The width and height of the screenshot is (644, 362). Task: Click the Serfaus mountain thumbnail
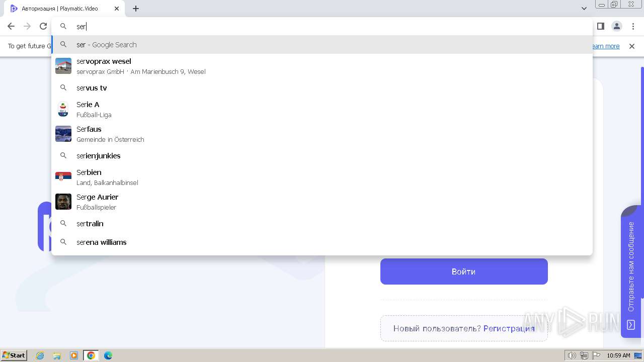tap(63, 134)
